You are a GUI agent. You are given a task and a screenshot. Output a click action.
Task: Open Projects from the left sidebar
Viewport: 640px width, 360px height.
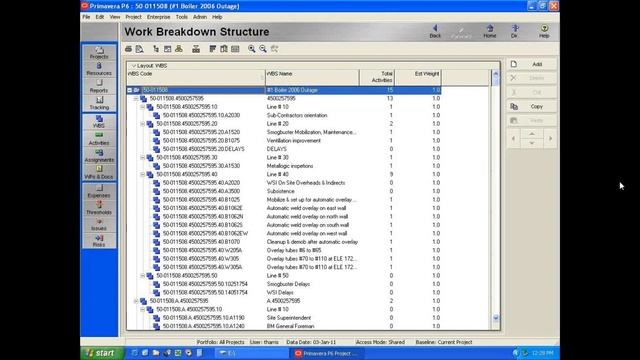99,53
